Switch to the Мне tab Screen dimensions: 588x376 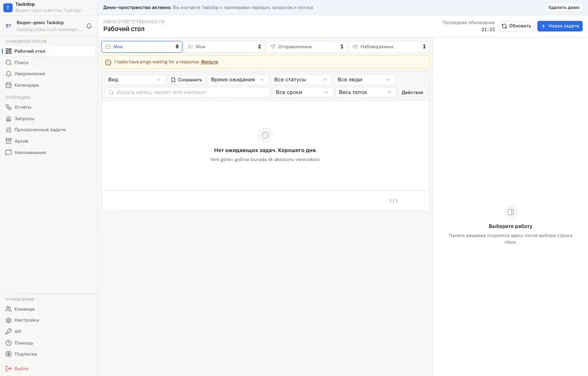(x=142, y=46)
